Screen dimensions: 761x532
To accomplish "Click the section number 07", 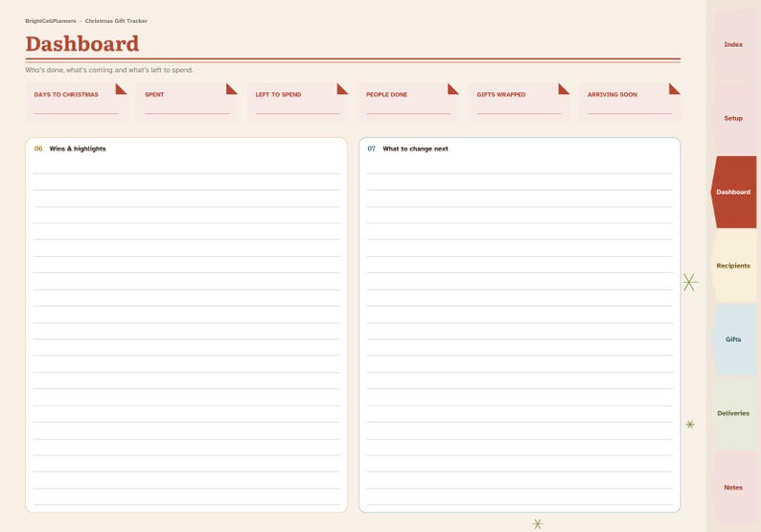I will (x=371, y=149).
